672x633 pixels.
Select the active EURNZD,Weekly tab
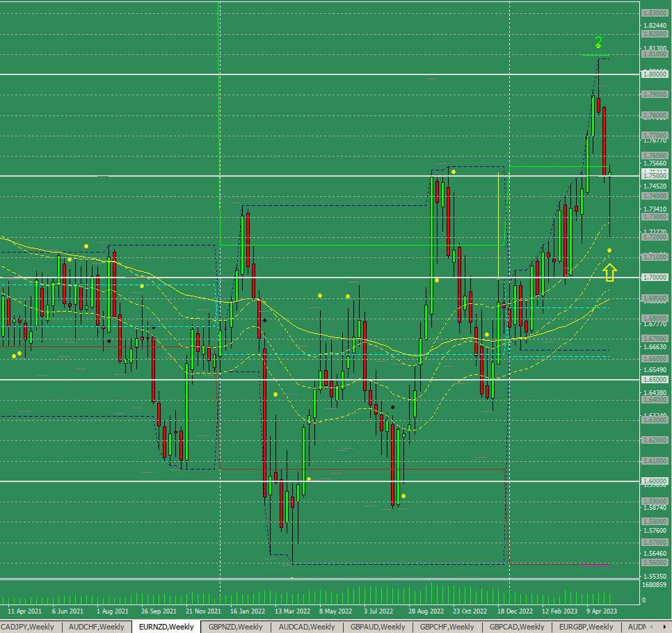(166, 627)
